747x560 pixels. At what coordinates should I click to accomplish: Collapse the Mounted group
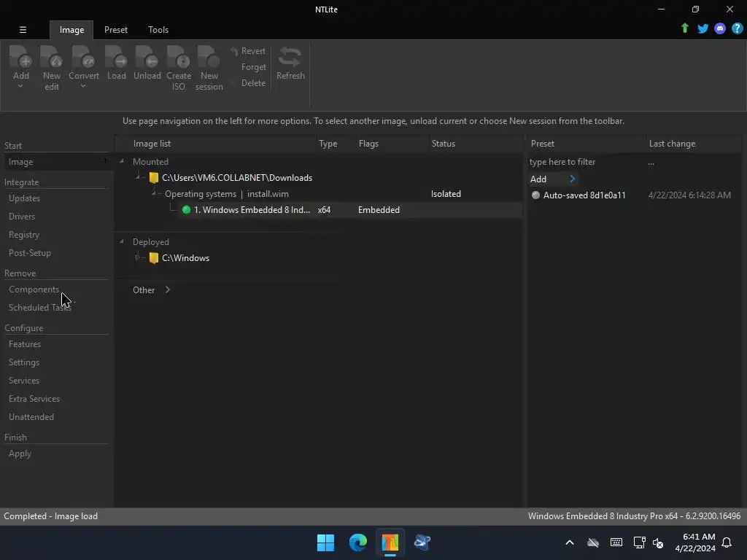click(x=122, y=161)
